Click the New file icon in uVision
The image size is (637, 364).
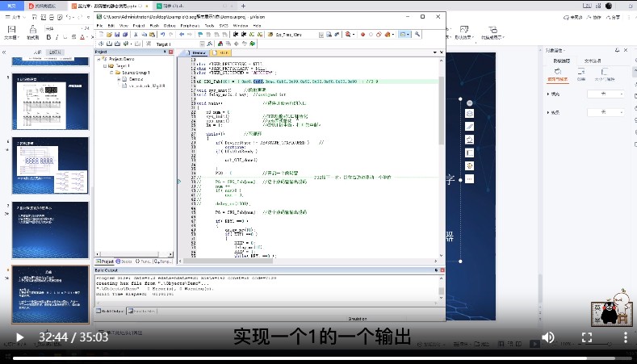(x=101, y=35)
